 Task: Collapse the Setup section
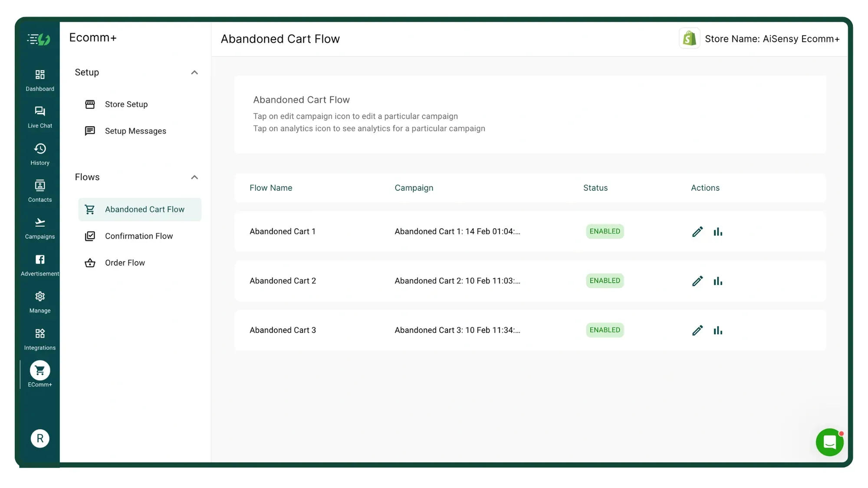point(194,72)
